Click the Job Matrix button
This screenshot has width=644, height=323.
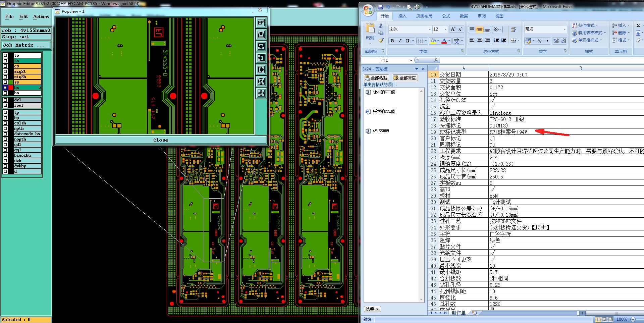pyautogui.click(x=26, y=45)
